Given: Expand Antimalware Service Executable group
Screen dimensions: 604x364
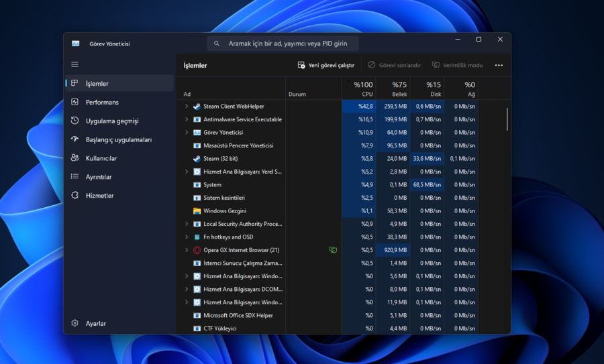Looking at the screenshot, I should point(187,119).
